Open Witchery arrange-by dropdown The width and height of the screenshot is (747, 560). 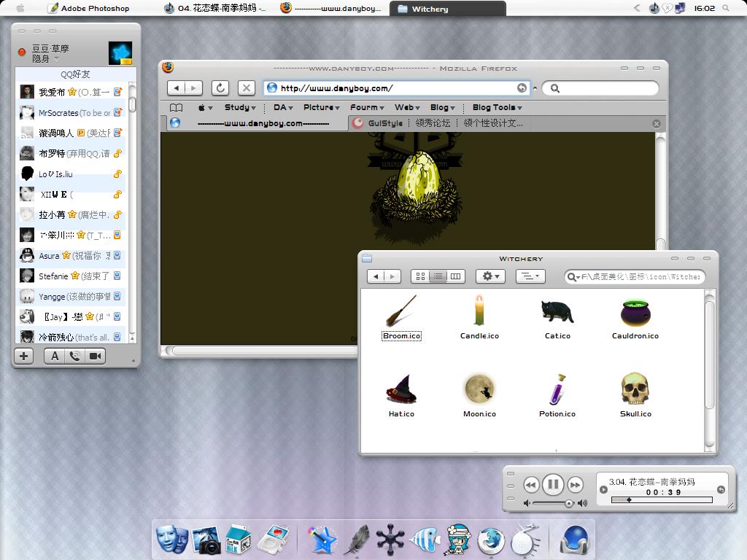coord(530,276)
